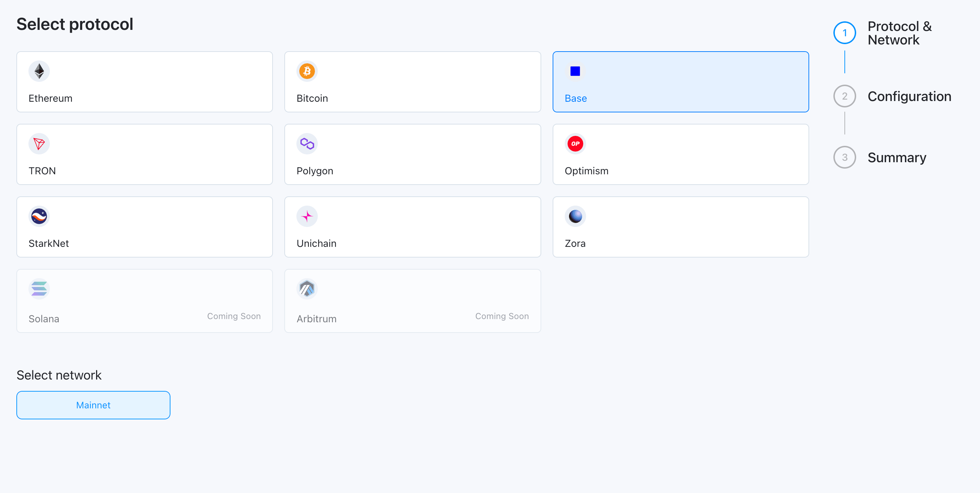
Task: Click the Arbitrum logo icon
Action: tap(307, 289)
